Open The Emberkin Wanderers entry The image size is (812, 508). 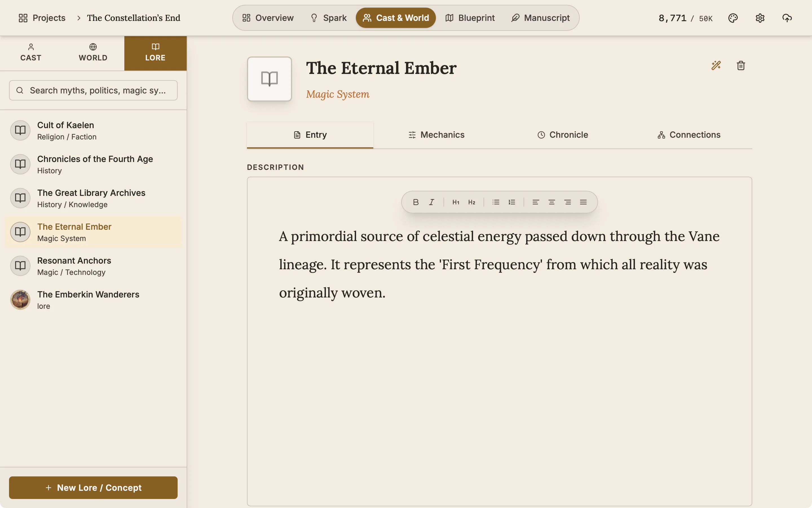pyautogui.click(x=93, y=300)
